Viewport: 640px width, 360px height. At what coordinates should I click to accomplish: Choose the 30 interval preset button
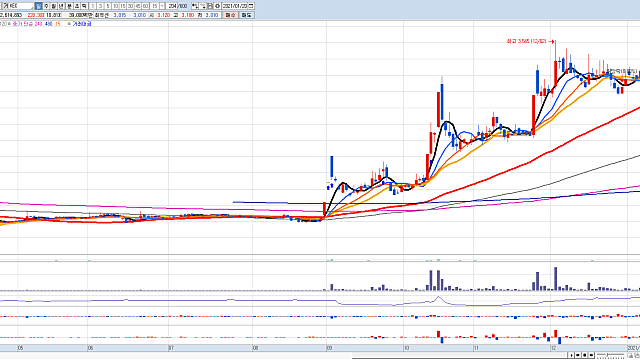(x=131, y=6)
